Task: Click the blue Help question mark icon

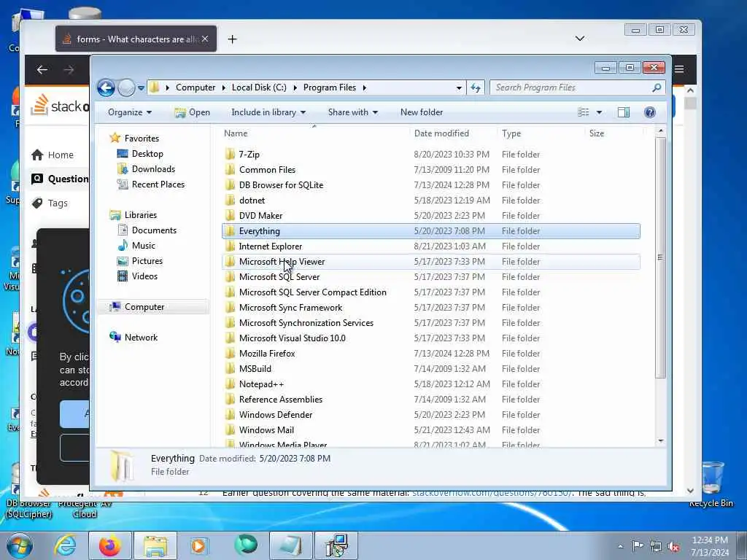Action: (649, 112)
